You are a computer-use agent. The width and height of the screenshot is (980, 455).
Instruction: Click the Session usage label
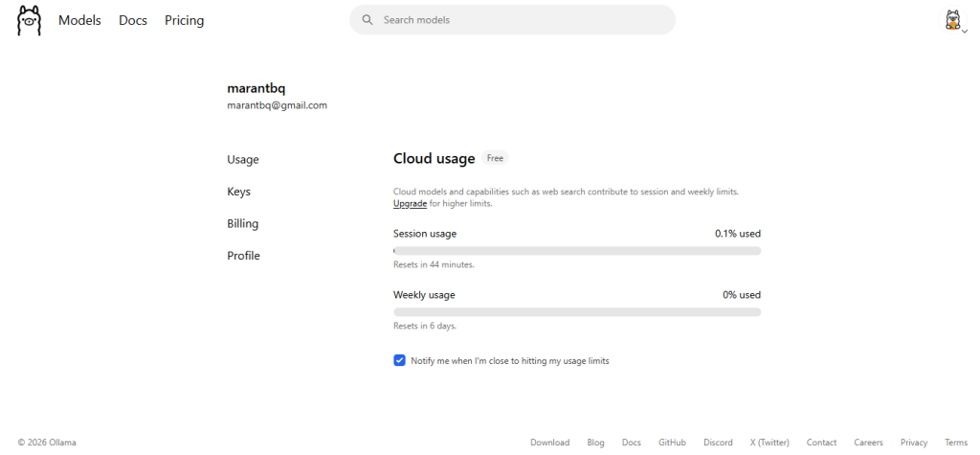point(425,234)
